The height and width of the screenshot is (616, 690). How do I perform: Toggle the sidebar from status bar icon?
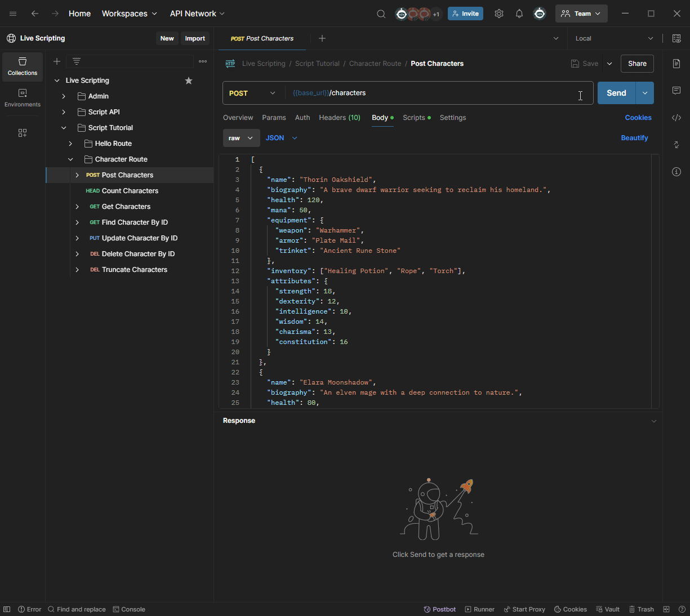point(7,609)
